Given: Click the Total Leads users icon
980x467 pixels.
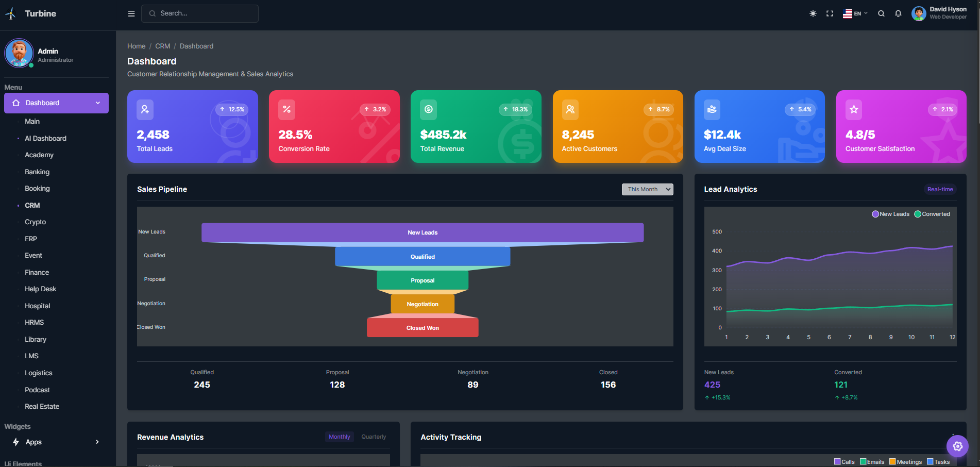Looking at the screenshot, I should click(145, 109).
